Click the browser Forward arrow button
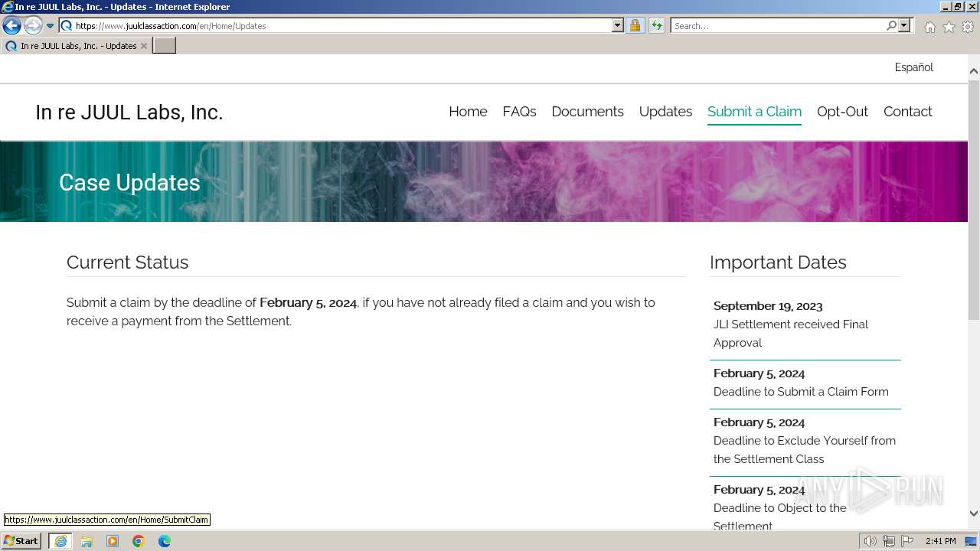The image size is (980, 551). click(33, 26)
